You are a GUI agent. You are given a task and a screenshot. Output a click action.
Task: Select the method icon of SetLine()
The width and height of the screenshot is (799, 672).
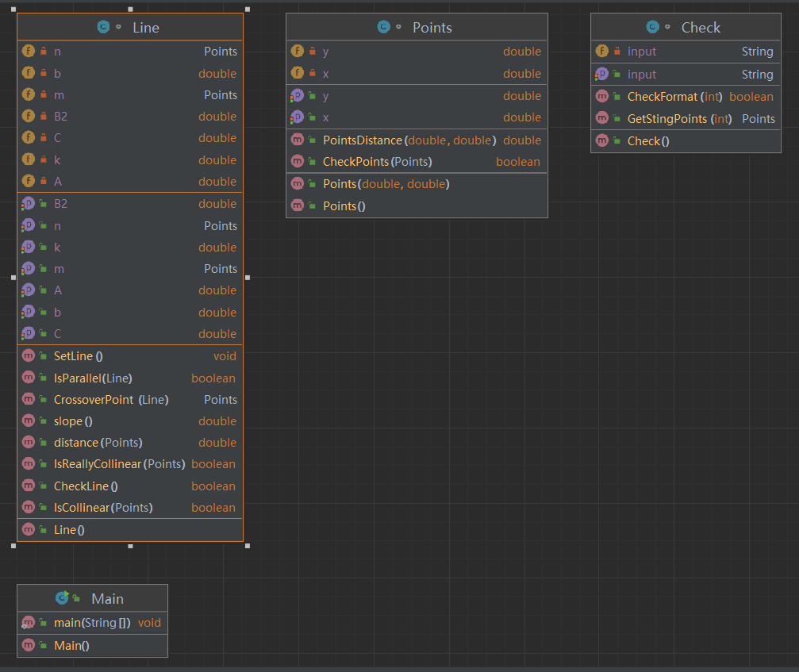coord(29,355)
